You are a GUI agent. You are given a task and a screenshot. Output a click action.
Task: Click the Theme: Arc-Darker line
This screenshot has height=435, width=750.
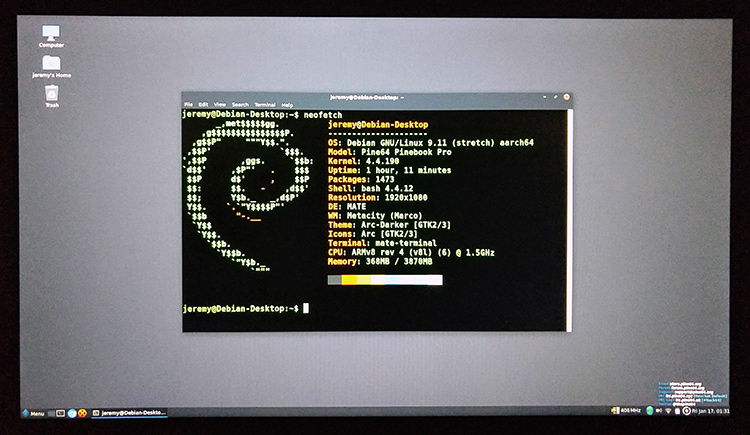pos(389,224)
